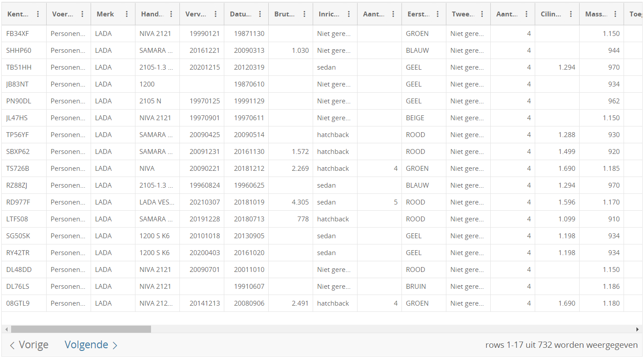
Task: Sort by the Inric... column header
Action: coord(329,14)
